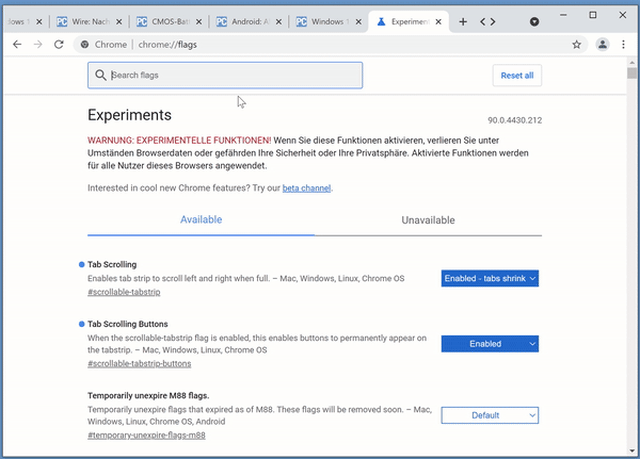This screenshot has width=640, height=459.
Task: Click the red WARNUNG: EXPERIMENTELLE FUNKTIONEN! text
Action: point(179,140)
